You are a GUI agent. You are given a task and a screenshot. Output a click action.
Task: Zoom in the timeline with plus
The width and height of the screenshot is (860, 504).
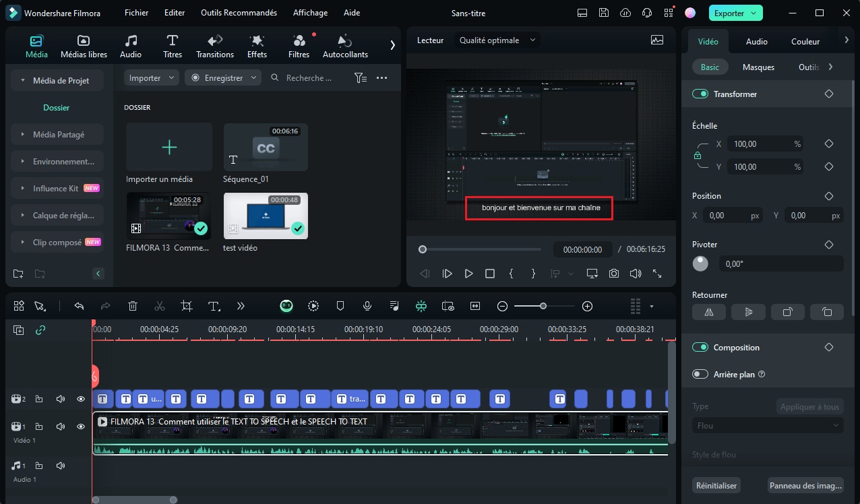pos(587,306)
